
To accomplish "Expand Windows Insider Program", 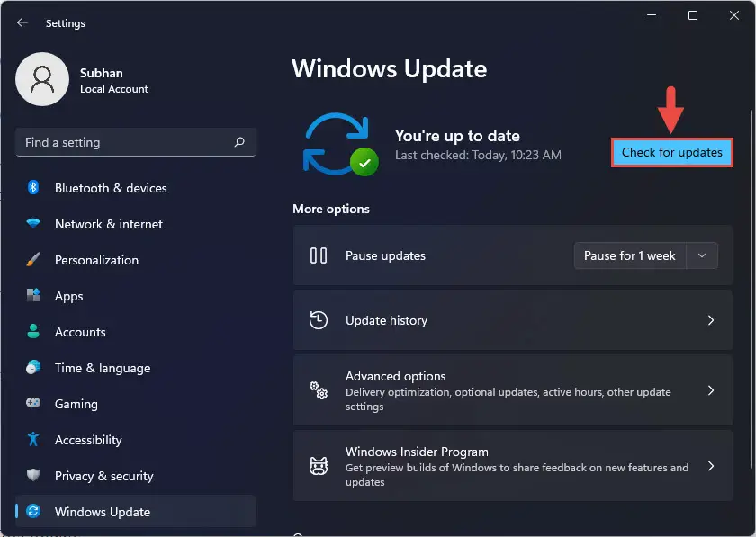I will point(512,465).
